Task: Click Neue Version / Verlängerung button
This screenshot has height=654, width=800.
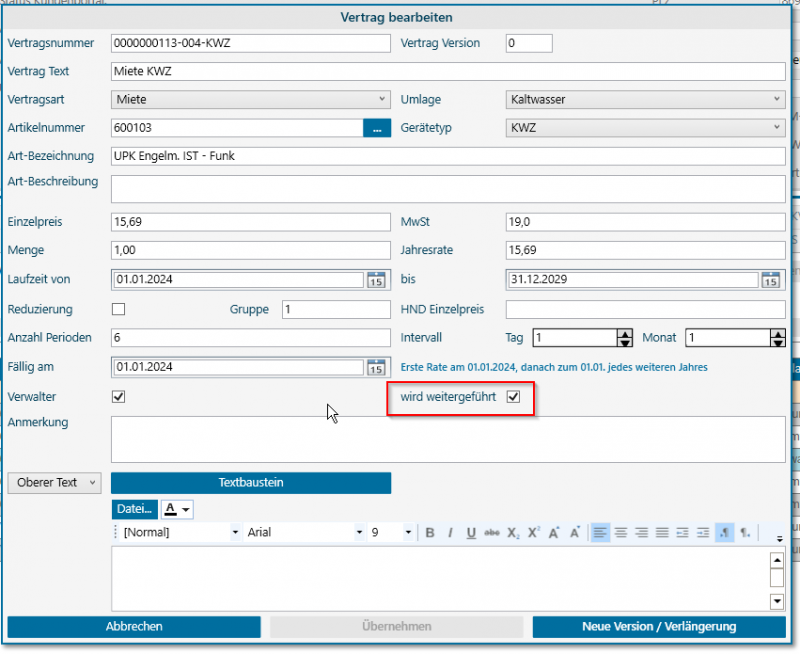Action: [659, 626]
